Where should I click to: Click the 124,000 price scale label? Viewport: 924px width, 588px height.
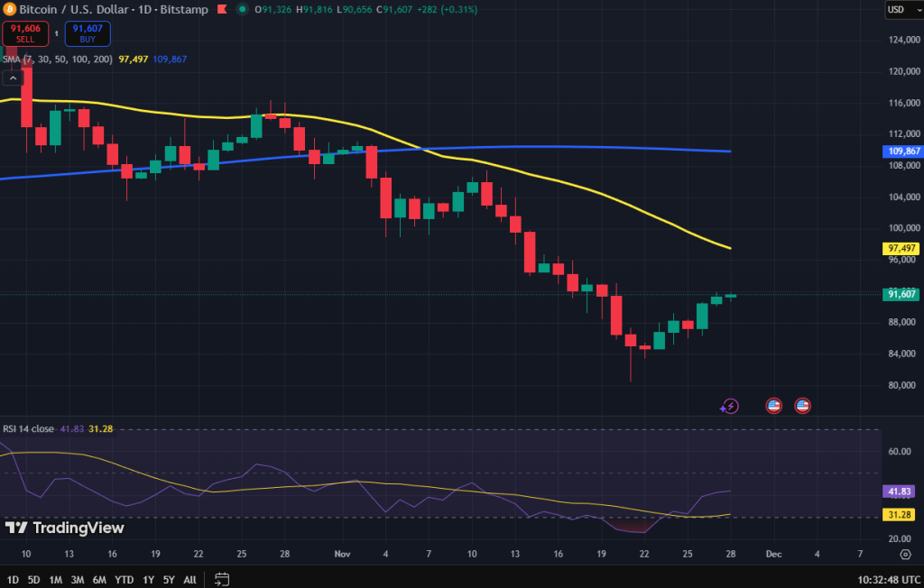[904, 40]
